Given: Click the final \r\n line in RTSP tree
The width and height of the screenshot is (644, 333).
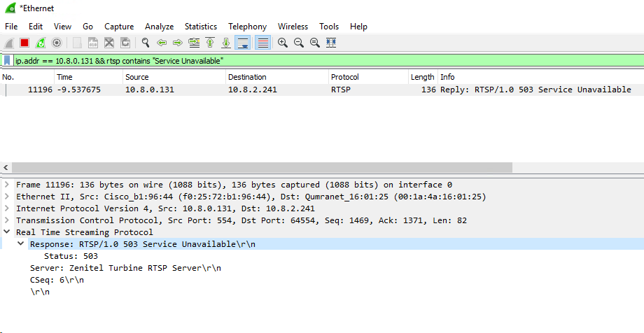Looking at the screenshot, I should point(40,292).
